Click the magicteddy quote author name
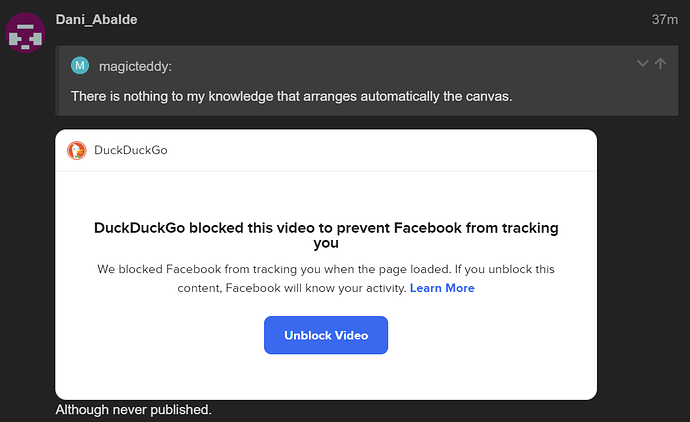 pyautogui.click(x=134, y=66)
